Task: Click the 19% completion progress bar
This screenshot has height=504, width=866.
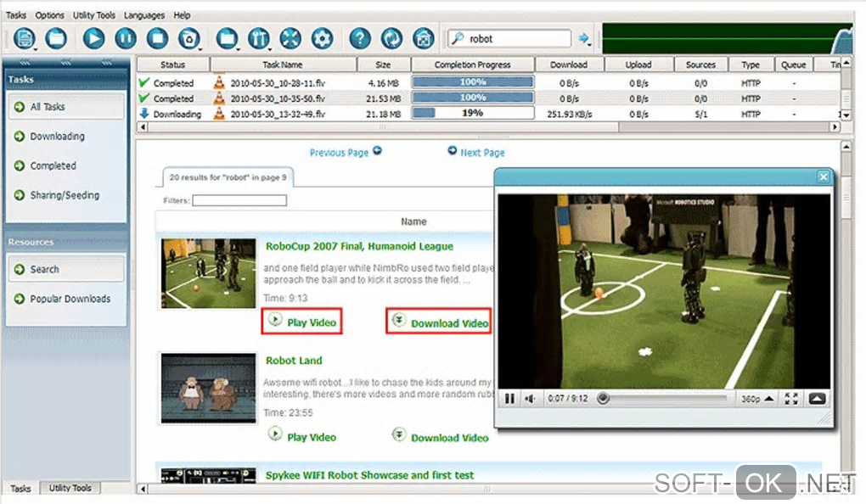Action: (473, 113)
